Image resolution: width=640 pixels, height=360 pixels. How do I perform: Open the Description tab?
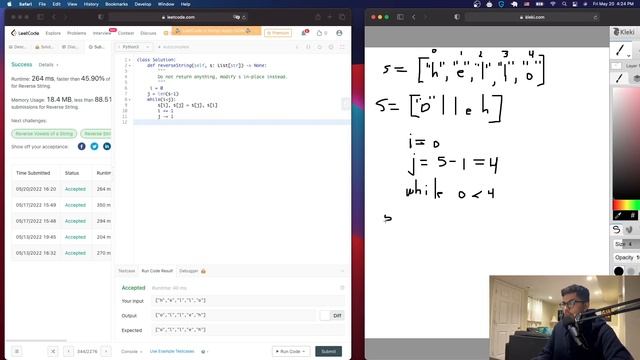[17, 47]
